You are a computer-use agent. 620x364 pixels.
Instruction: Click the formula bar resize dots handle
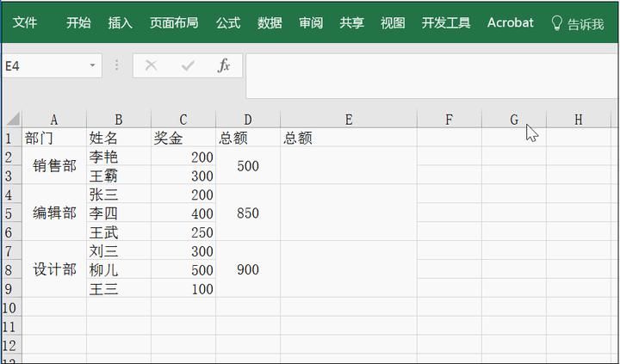[x=117, y=66]
